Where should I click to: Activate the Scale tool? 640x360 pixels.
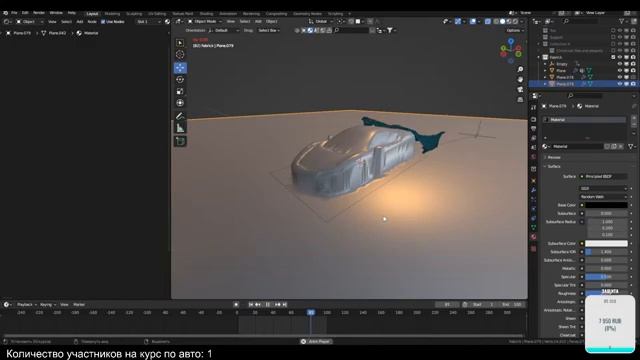click(180, 91)
